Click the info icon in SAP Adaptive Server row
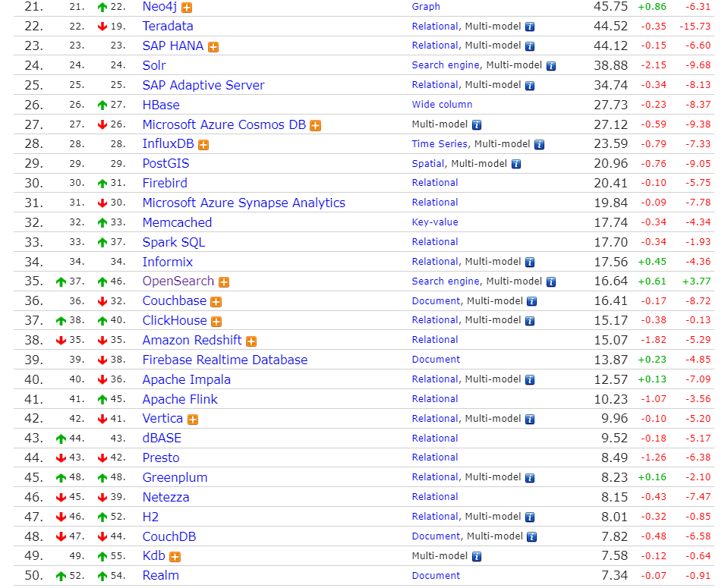 click(x=530, y=86)
